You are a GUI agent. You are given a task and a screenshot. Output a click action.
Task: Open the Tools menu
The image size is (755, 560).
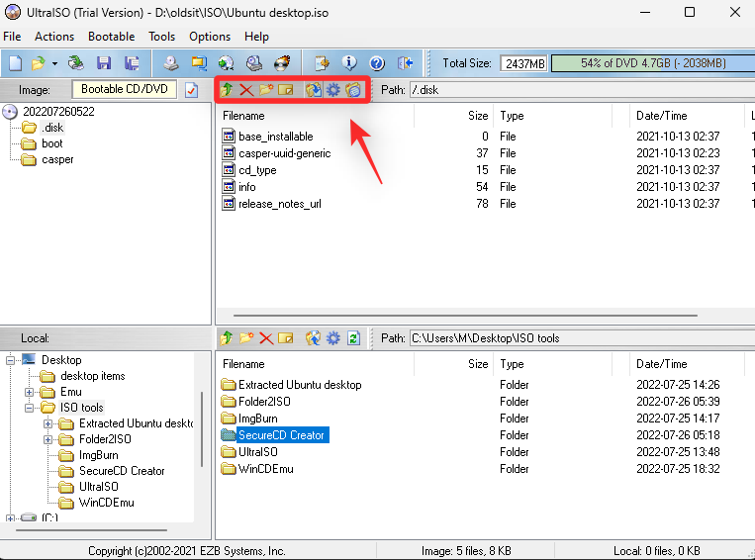[162, 37]
